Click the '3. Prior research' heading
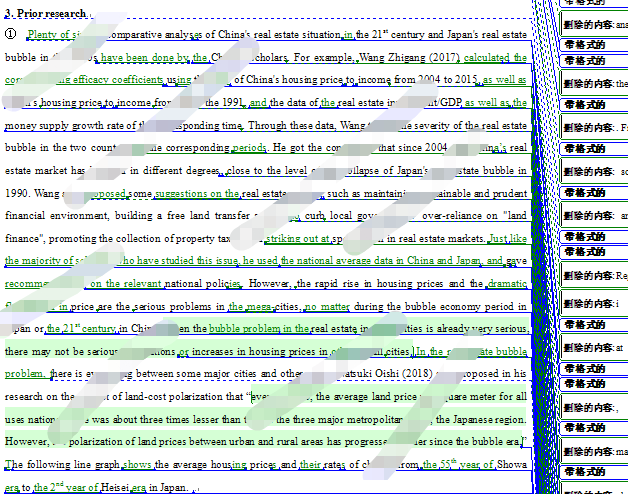 [44, 14]
